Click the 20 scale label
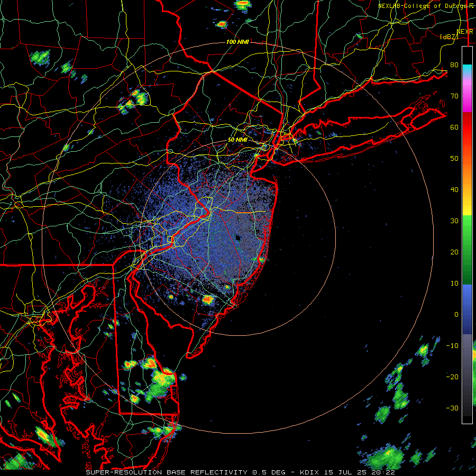 (454, 252)
